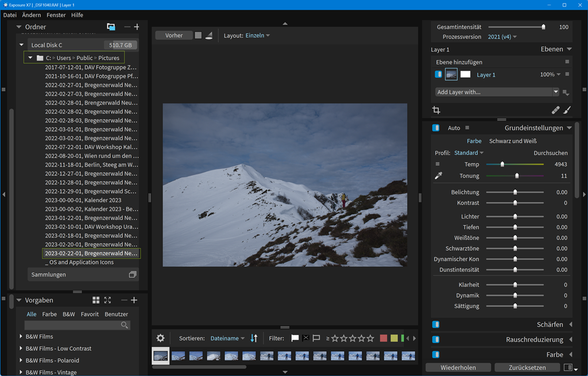Open the filmstrip settings gear
The width and height of the screenshot is (588, 376).
pos(160,339)
